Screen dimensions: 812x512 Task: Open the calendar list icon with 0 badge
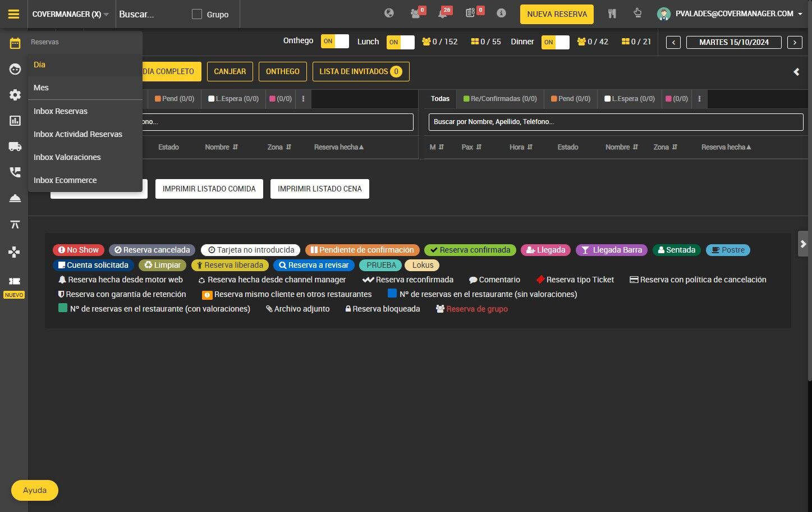471,13
